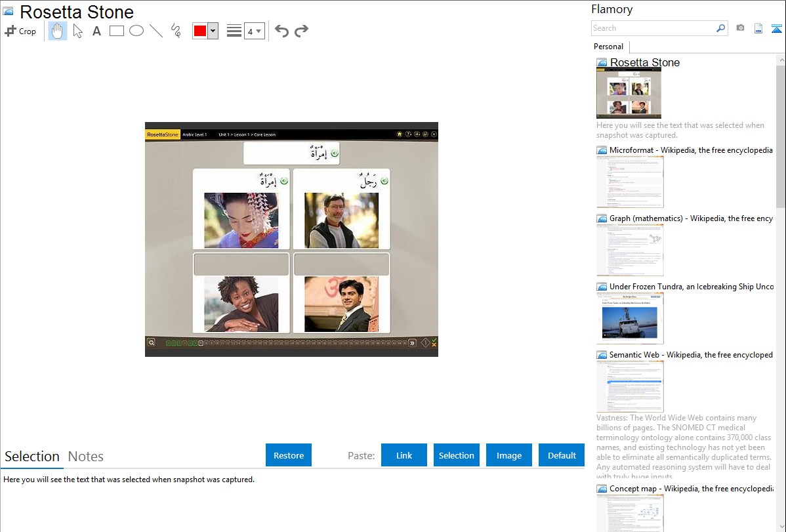Undo the last edit

281,31
